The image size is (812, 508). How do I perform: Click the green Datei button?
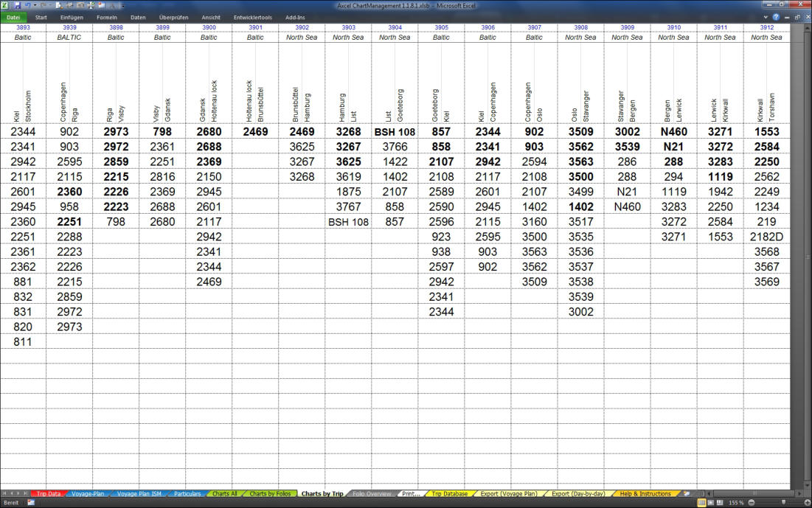(x=13, y=17)
